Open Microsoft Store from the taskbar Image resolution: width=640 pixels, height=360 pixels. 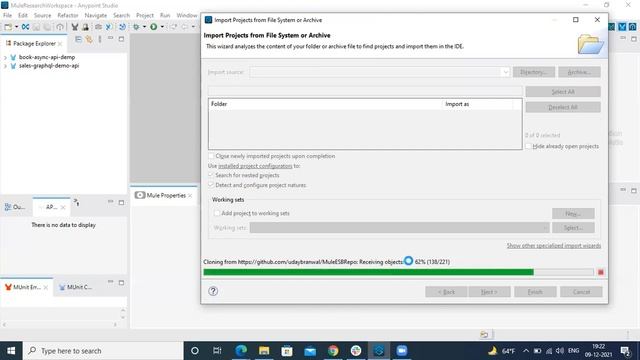pyautogui.click(x=287, y=351)
